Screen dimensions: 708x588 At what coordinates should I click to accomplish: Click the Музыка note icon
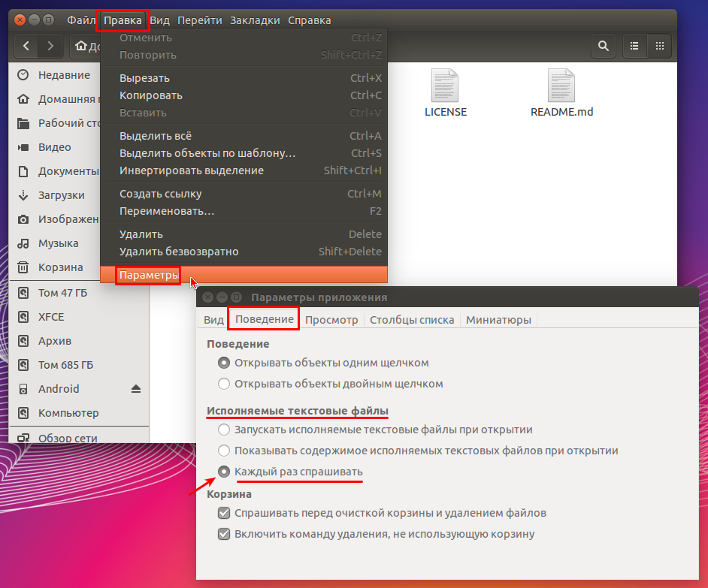coord(23,243)
